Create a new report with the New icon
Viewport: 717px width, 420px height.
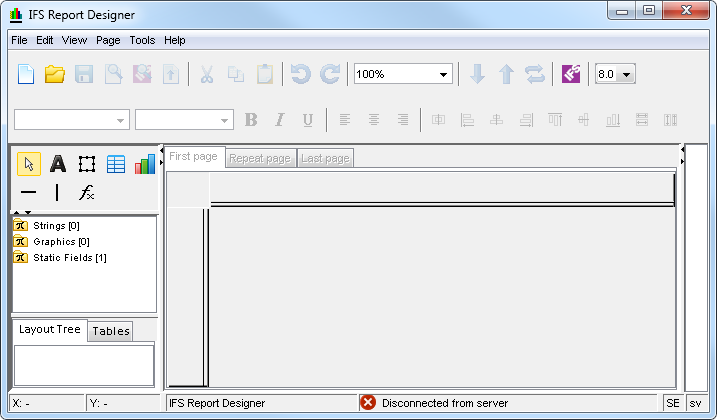click(x=26, y=74)
